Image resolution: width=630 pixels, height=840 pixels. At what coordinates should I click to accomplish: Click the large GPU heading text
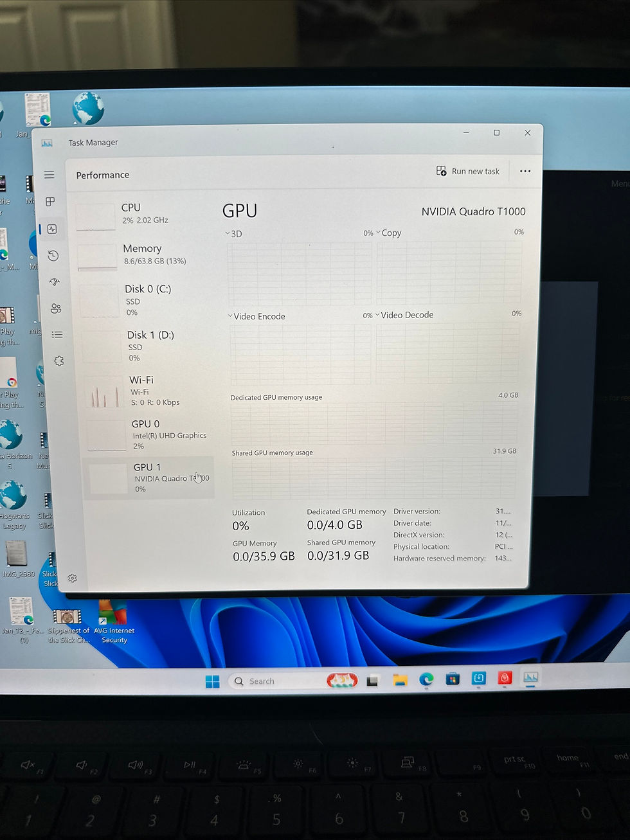(240, 211)
